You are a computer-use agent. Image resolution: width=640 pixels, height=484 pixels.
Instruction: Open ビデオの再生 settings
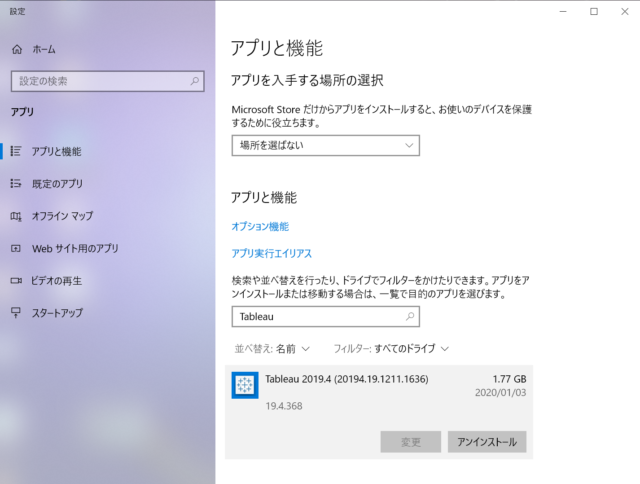pos(56,281)
